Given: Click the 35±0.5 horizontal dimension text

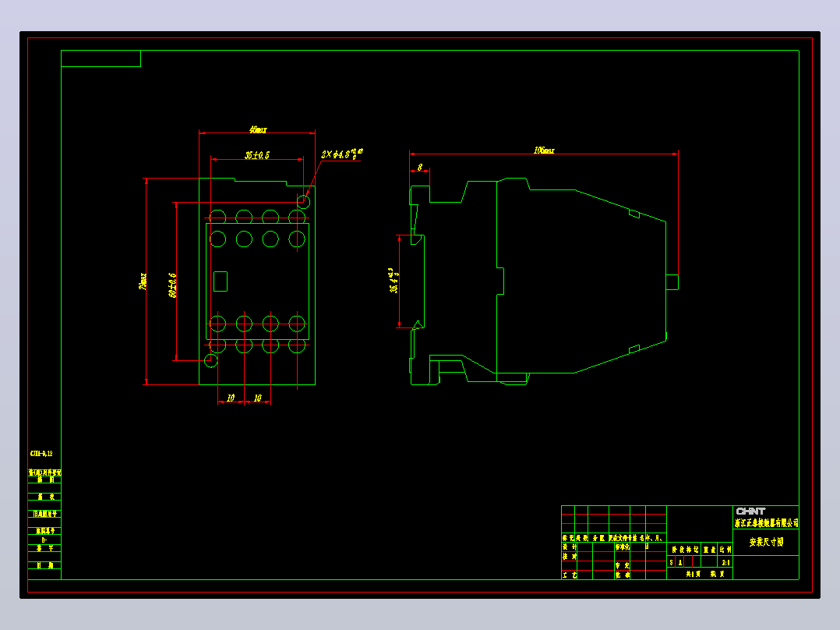Looking at the screenshot, I should pos(257,155).
